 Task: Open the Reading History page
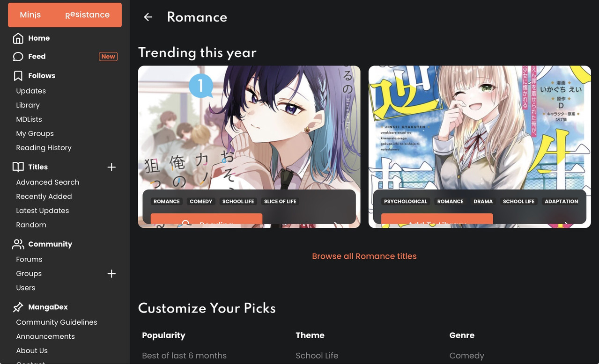(x=44, y=148)
